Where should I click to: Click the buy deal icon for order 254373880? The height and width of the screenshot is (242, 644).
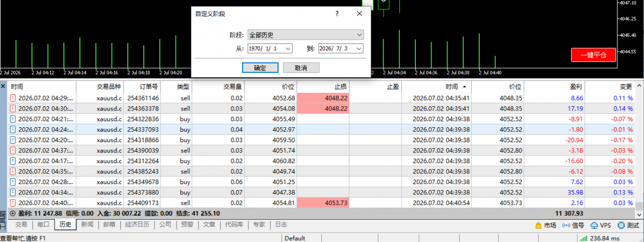(13, 192)
